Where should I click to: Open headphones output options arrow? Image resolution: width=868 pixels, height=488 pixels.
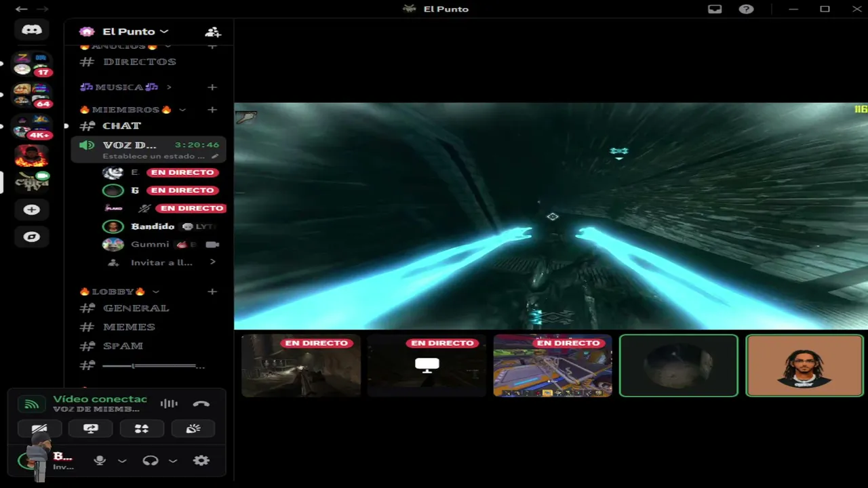tap(173, 461)
